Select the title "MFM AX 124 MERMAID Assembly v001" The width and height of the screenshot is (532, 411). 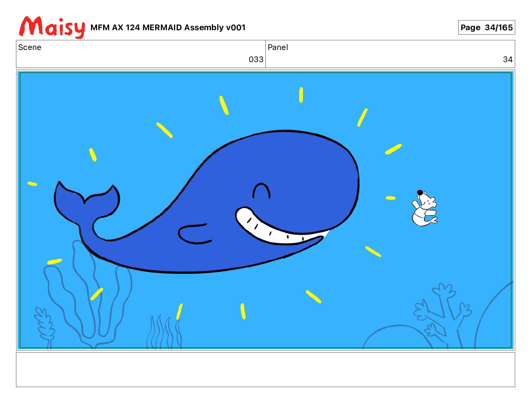coord(168,28)
